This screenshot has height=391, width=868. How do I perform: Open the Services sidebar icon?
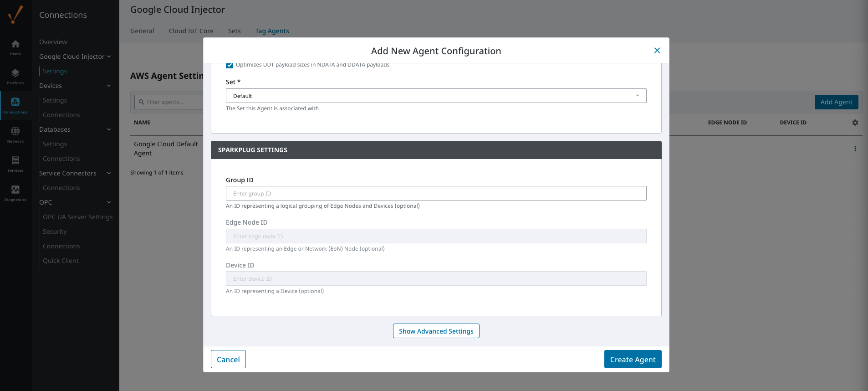(x=15, y=164)
